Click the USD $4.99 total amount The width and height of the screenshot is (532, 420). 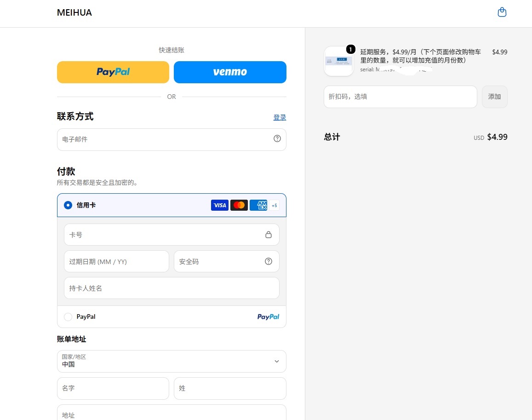click(x=490, y=137)
